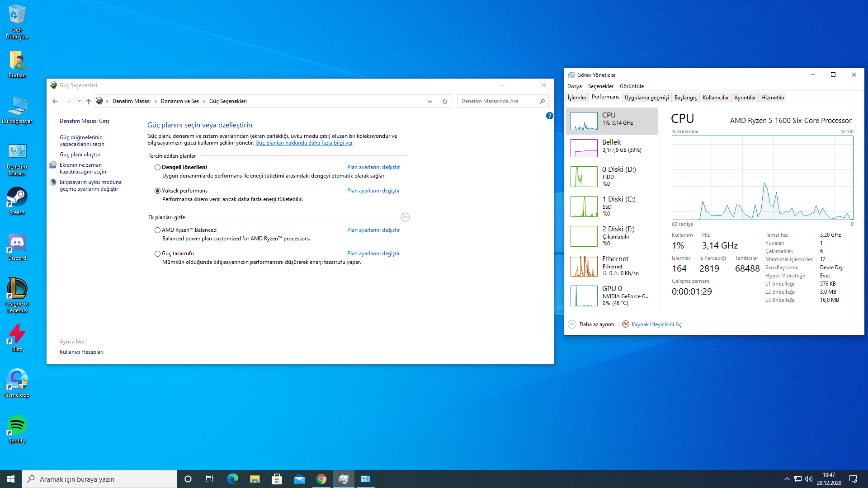Open Cortana circle icon in taskbar

pyautogui.click(x=188, y=479)
